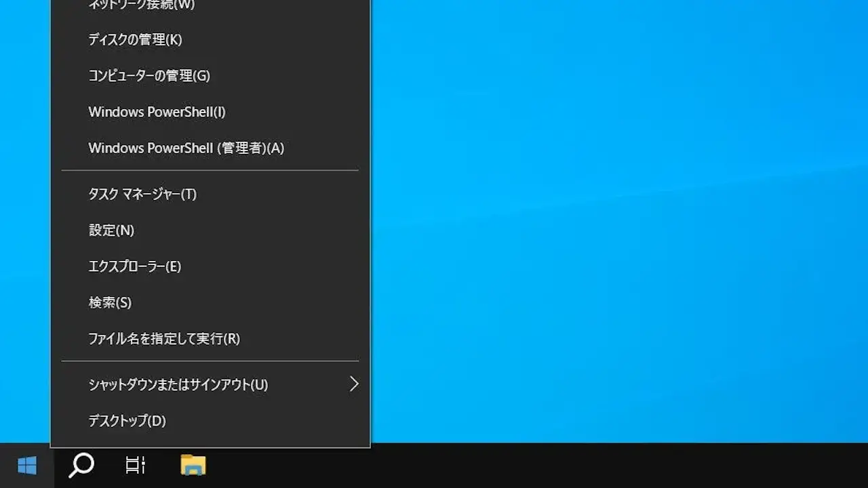Viewport: 868px width, 488px height.
Task: Open the taskbar search magnifier icon
Action: coord(81,466)
